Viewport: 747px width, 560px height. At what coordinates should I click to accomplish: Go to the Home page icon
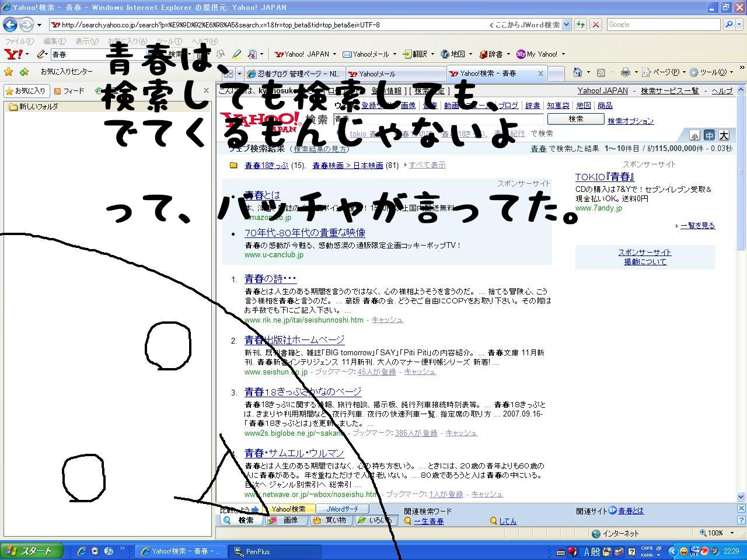[577, 72]
